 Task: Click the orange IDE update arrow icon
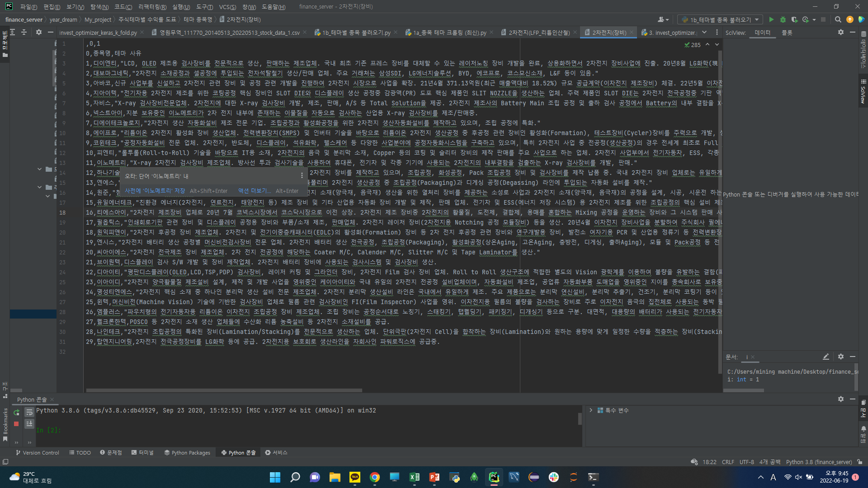coord(849,19)
